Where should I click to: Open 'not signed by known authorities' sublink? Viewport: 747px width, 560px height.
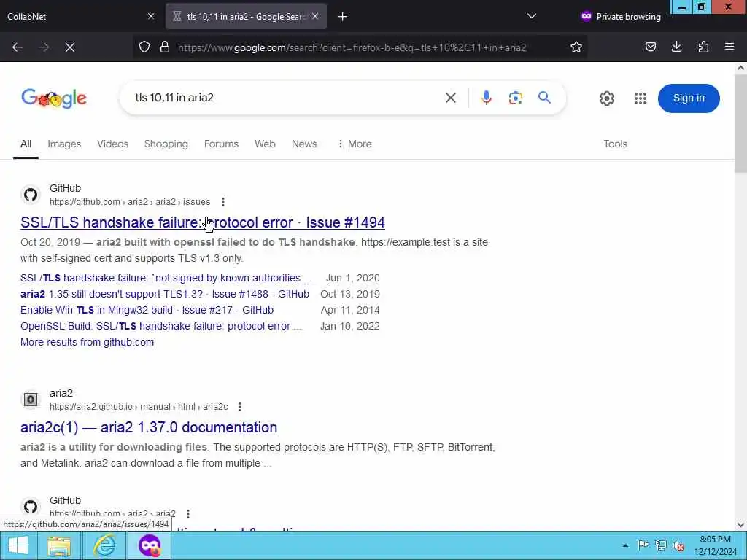[166, 278]
